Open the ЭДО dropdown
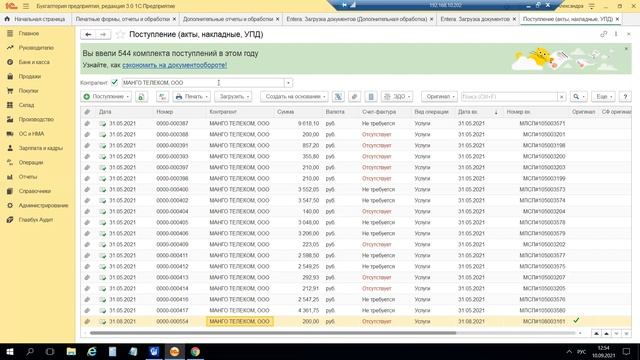640x360 pixels. 397,97
